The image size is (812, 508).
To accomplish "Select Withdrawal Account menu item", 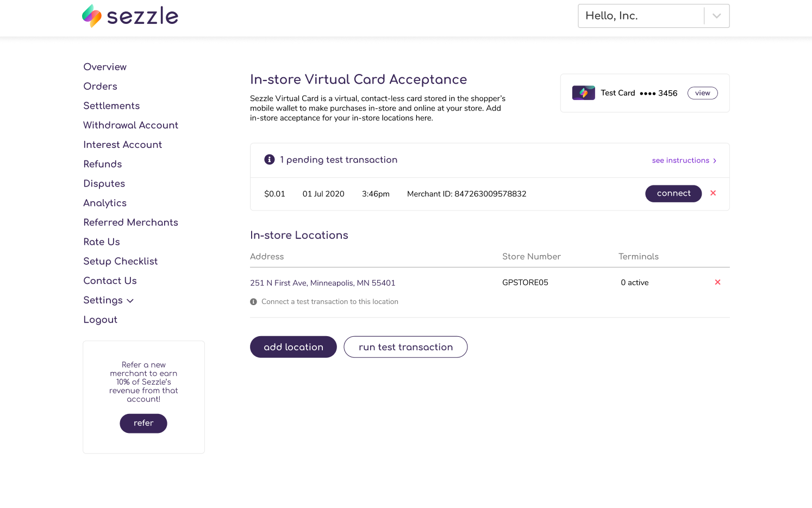I will [130, 125].
